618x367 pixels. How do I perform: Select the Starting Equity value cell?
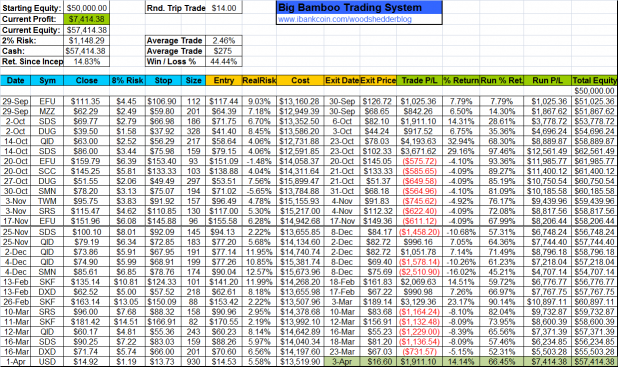pos(86,8)
